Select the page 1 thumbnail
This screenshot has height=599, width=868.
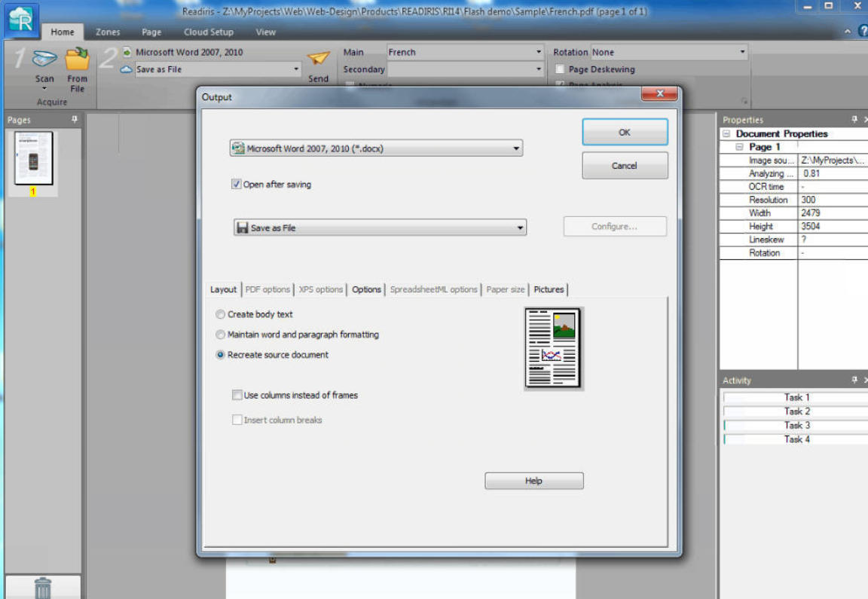point(34,158)
